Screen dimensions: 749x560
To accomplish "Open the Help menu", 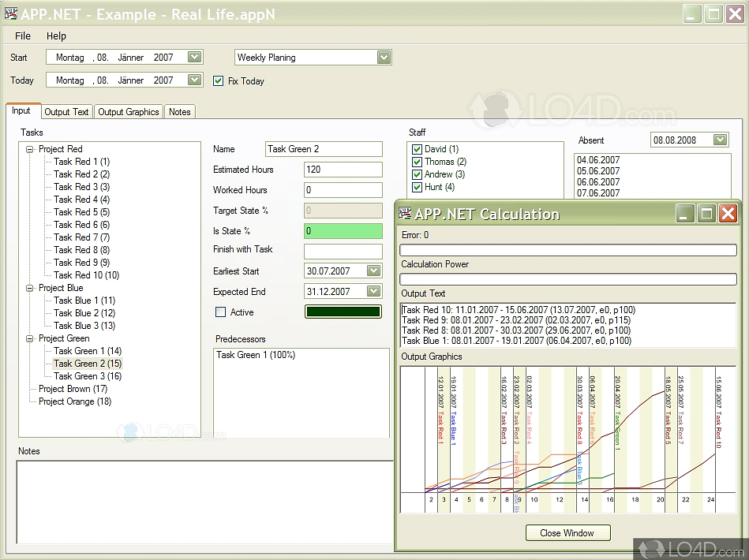I will coord(56,35).
